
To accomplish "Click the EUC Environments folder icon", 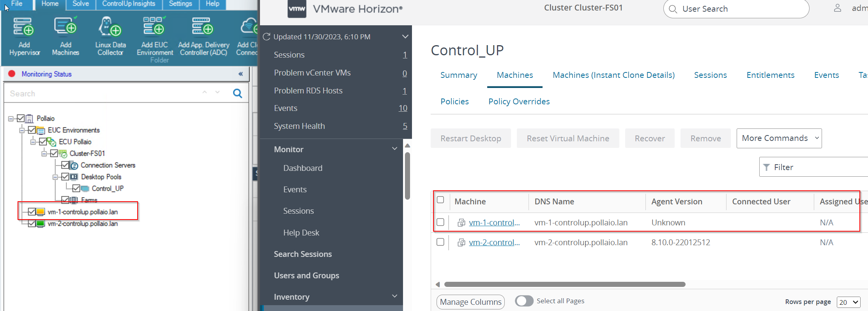I will pos(41,130).
